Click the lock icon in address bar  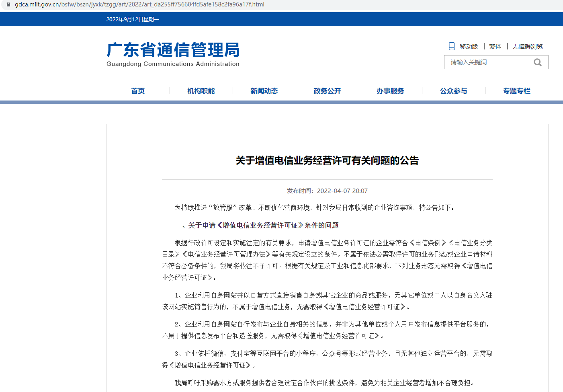tap(8, 4)
